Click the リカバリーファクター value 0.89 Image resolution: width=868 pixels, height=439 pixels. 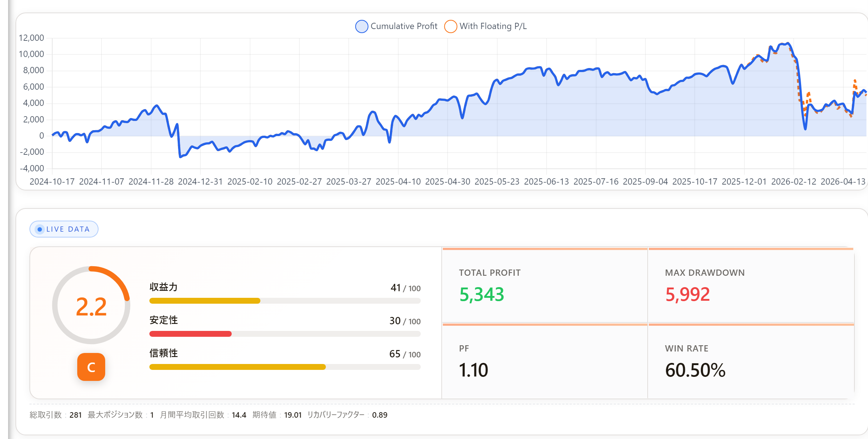[x=380, y=415]
